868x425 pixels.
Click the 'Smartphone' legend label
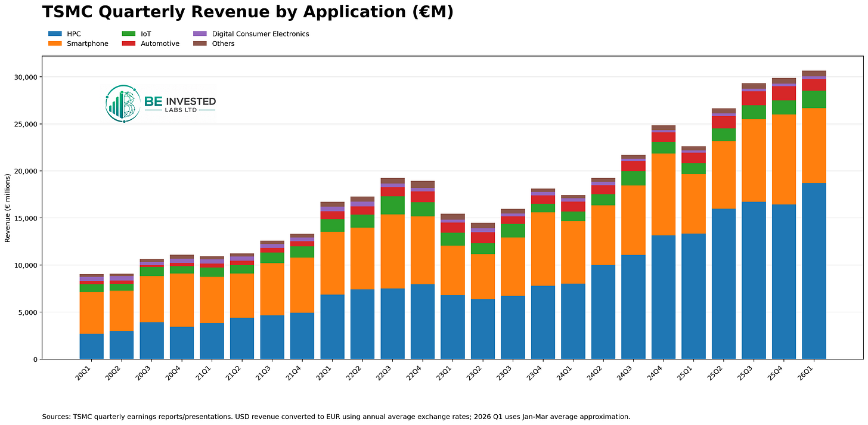click(88, 44)
